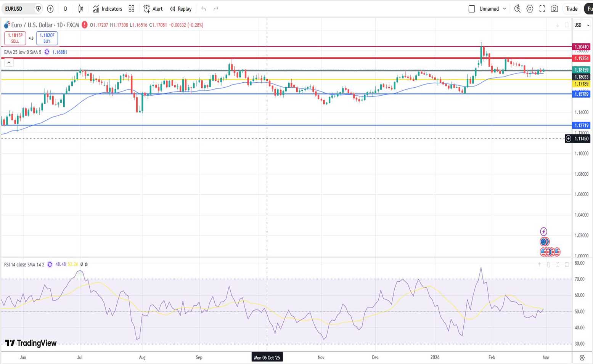Start bar Replay mode
593x364 pixels.
coord(181,9)
